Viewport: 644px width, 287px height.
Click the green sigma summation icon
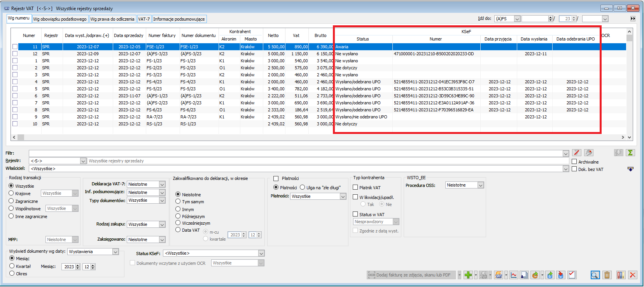click(x=630, y=153)
